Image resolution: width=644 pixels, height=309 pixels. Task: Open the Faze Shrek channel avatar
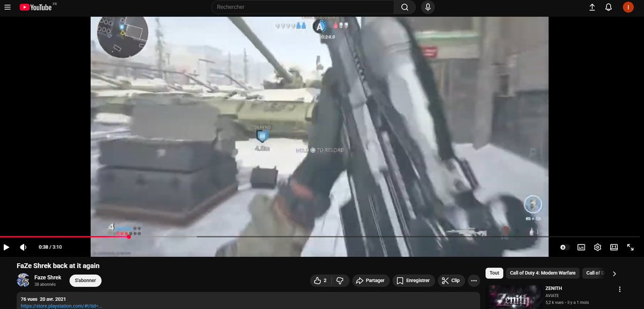(23, 281)
